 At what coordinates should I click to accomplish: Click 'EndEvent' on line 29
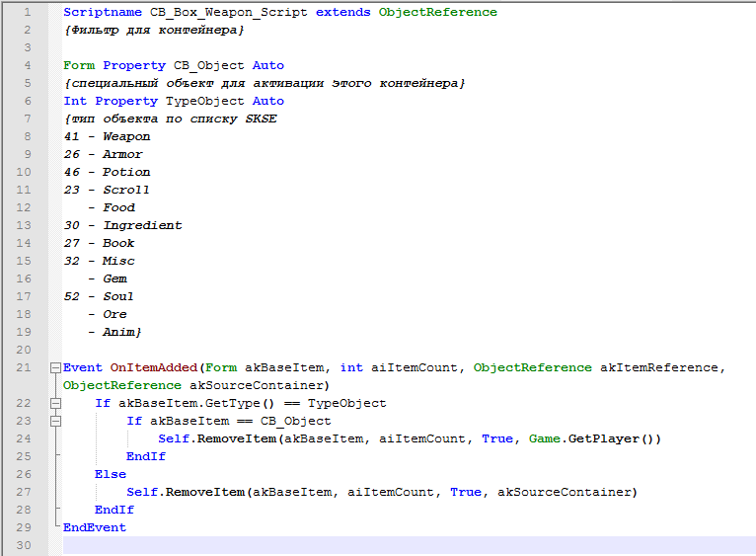coord(95,527)
